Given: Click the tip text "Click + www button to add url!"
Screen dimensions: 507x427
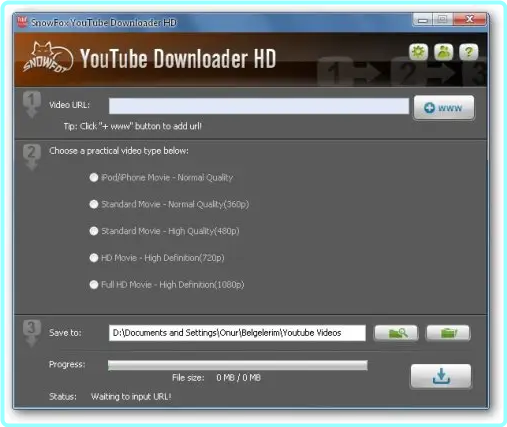Looking at the screenshot, I should coord(133,126).
